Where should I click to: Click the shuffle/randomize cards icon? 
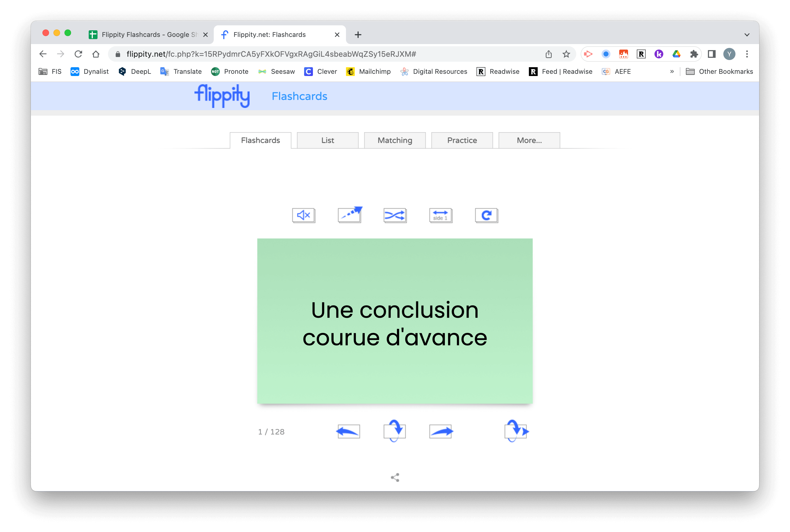click(x=394, y=215)
